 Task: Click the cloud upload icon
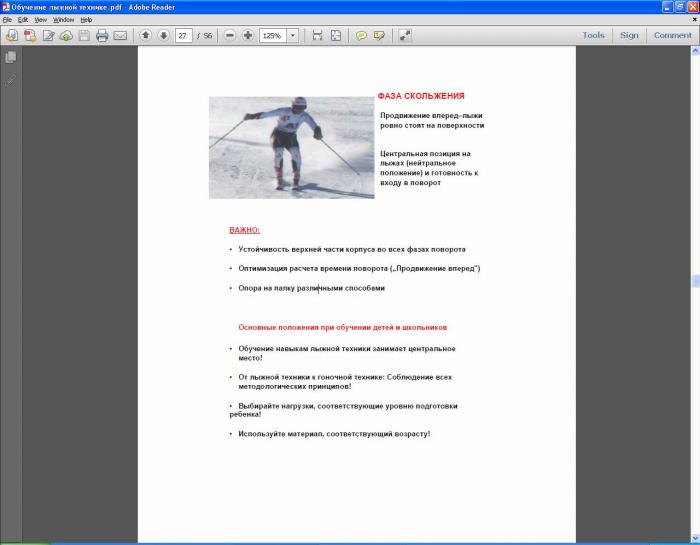(66, 35)
